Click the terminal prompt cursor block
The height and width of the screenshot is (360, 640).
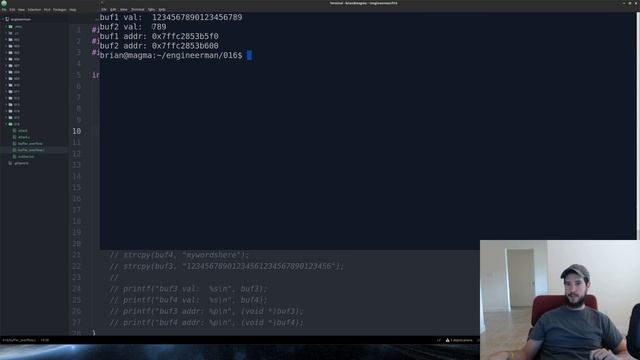point(249,56)
